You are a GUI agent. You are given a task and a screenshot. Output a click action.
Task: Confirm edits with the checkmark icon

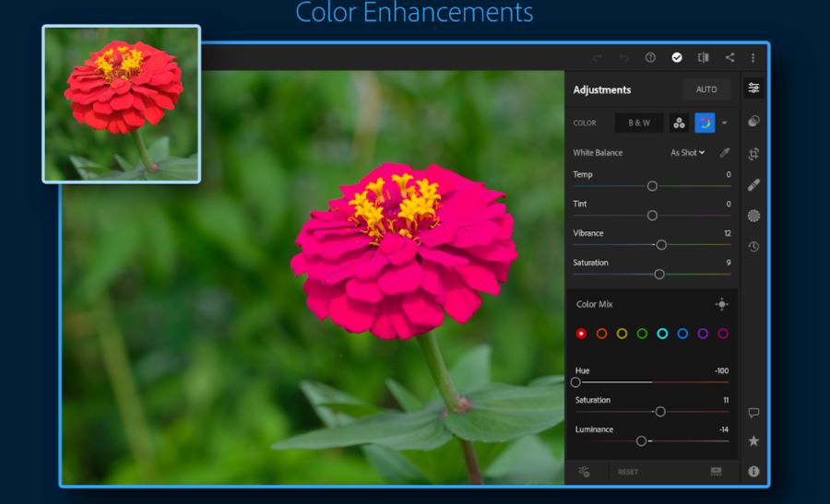[x=677, y=57]
